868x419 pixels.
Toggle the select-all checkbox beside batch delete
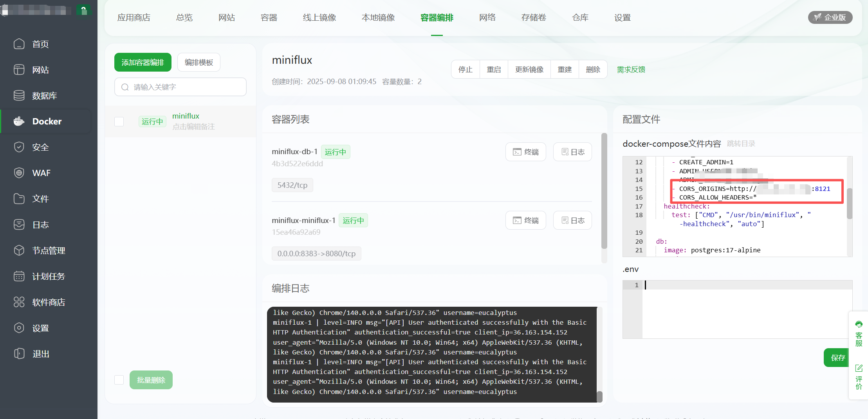click(x=119, y=380)
